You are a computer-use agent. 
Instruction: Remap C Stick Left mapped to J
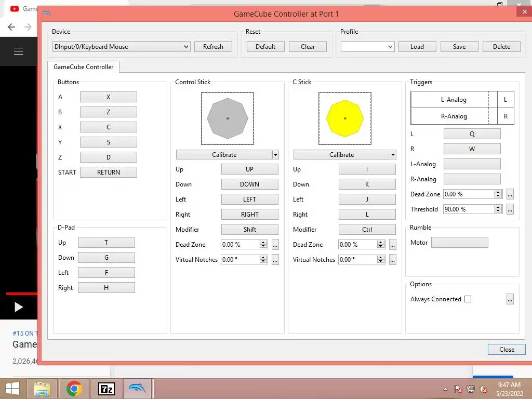[367, 199]
